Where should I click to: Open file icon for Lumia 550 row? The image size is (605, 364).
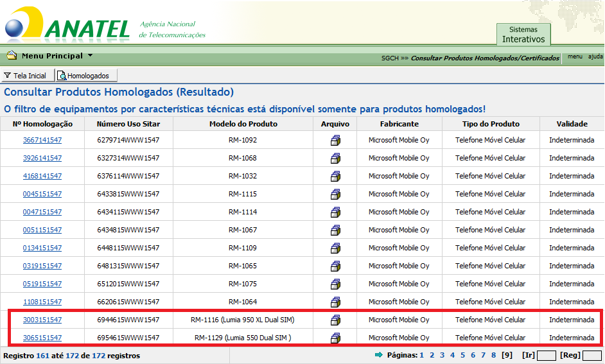coord(335,338)
